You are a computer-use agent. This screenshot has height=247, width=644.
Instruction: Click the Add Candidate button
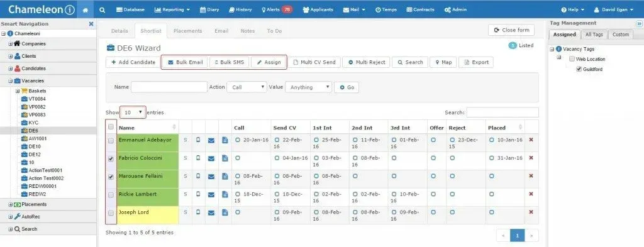[133, 62]
